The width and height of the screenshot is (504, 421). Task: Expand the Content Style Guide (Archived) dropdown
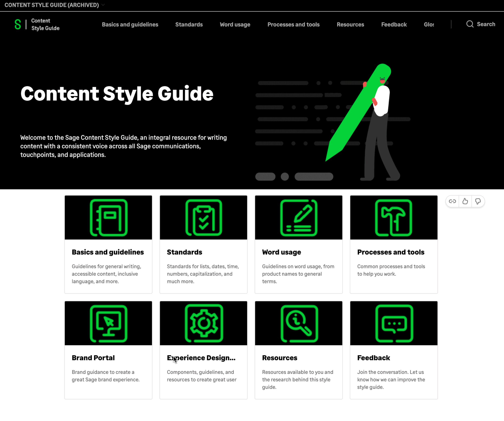[103, 5]
